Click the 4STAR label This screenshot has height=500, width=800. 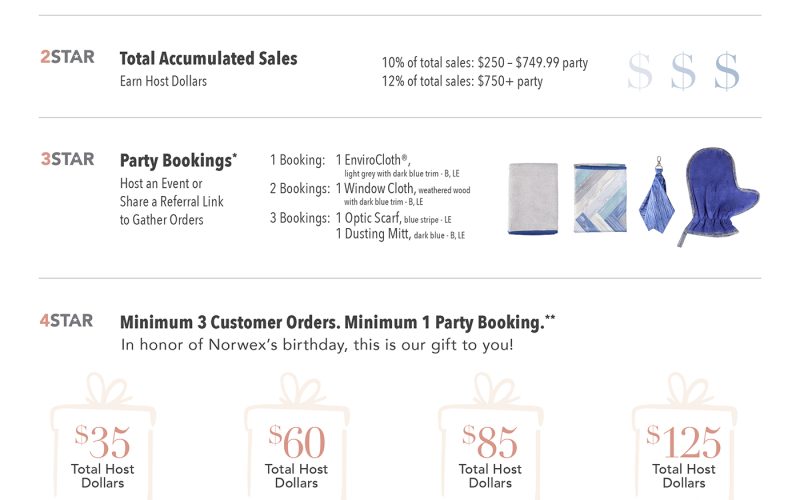tap(67, 321)
